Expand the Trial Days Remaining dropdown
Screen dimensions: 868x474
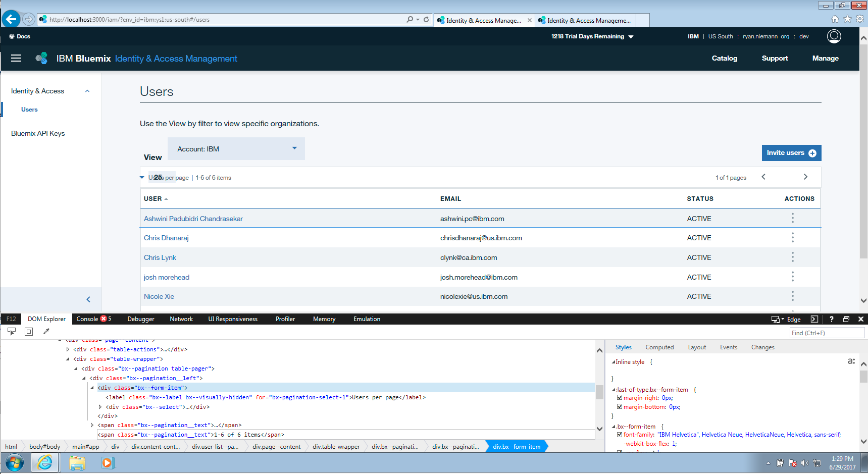coord(592,36)
